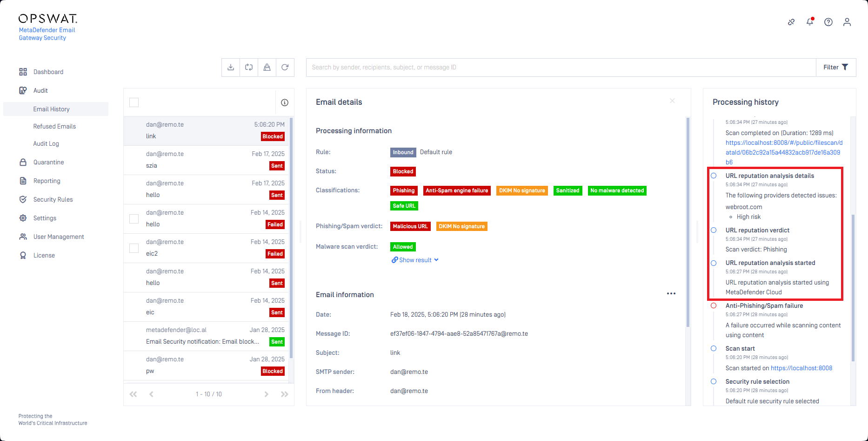Toggle the select-all emails checkbox
Screen dimensions: 868x441
tap(134, 102)
